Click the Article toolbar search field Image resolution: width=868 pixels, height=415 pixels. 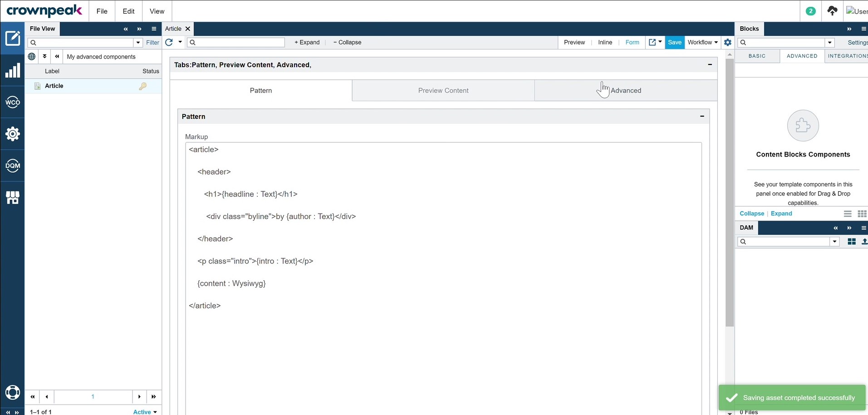pos(236,42)
